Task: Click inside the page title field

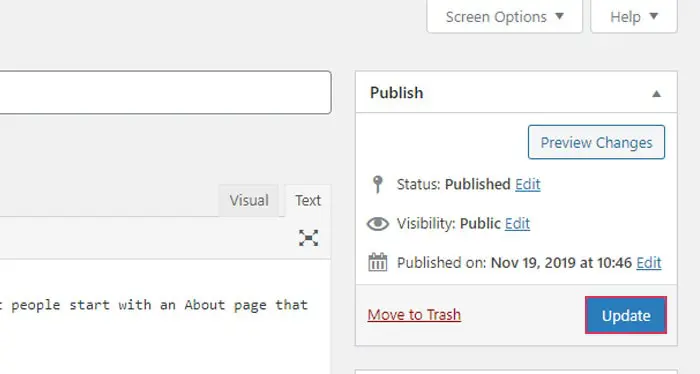Action: click(166, 92)
